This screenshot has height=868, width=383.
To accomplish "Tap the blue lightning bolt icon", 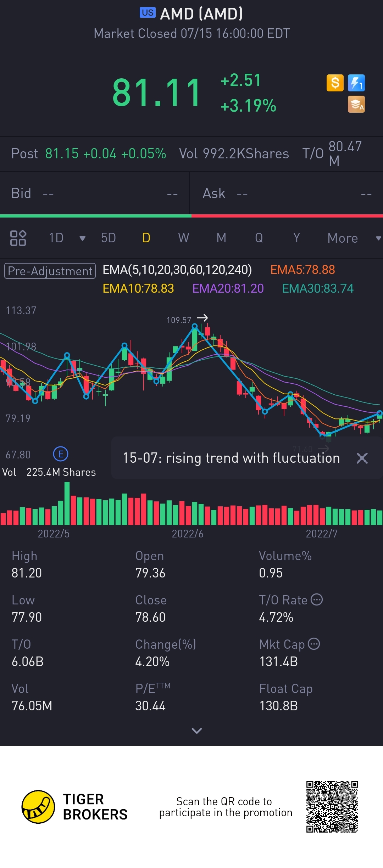I will [x=356, y=83].
